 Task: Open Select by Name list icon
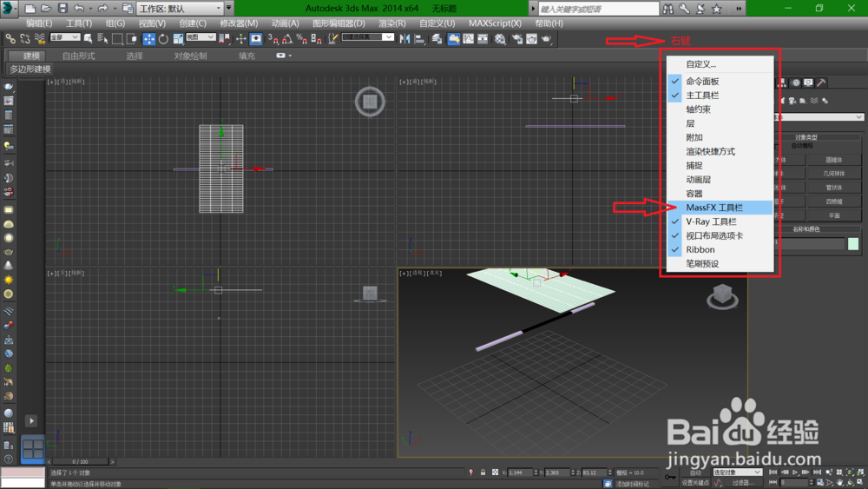pos(102,39)
